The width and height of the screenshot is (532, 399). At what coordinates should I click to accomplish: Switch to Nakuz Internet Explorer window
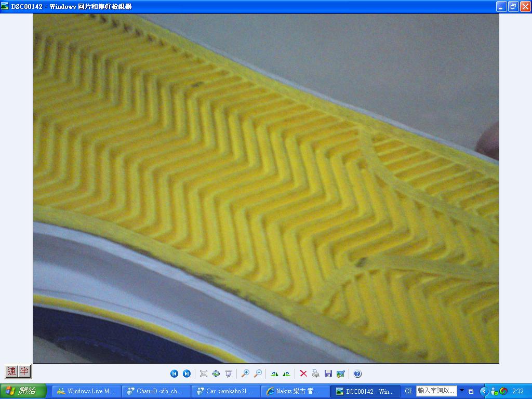tap(295, 391)
